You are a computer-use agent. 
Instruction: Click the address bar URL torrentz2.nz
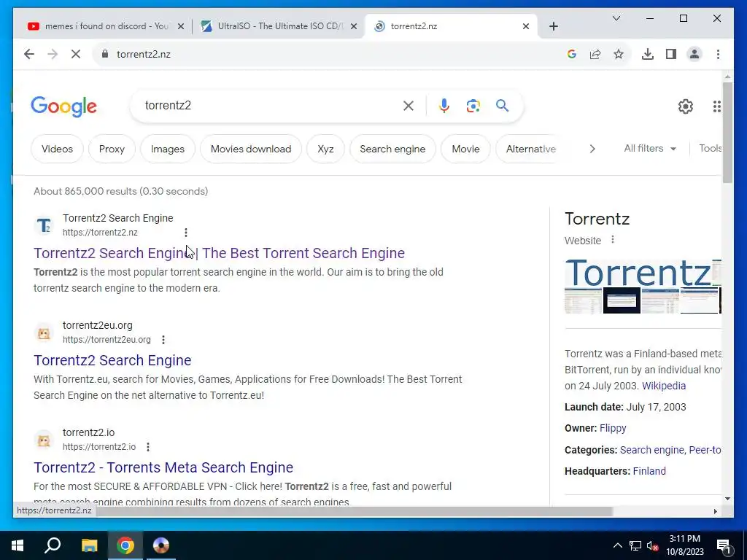(x=144, y=54)
